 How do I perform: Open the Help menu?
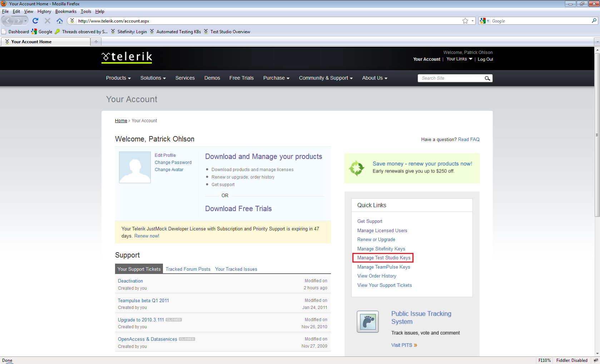tap(100, 11)
